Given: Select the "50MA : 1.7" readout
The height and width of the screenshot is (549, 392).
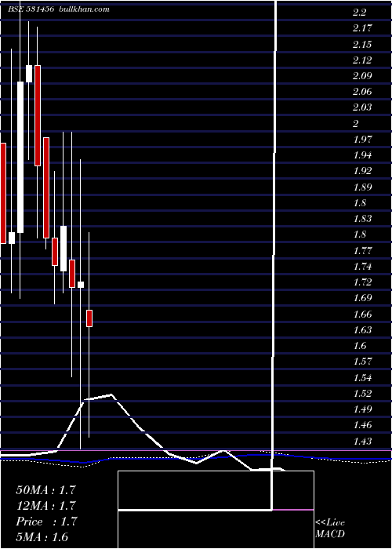Looking at the screenshot, I should tap(45, 490).
